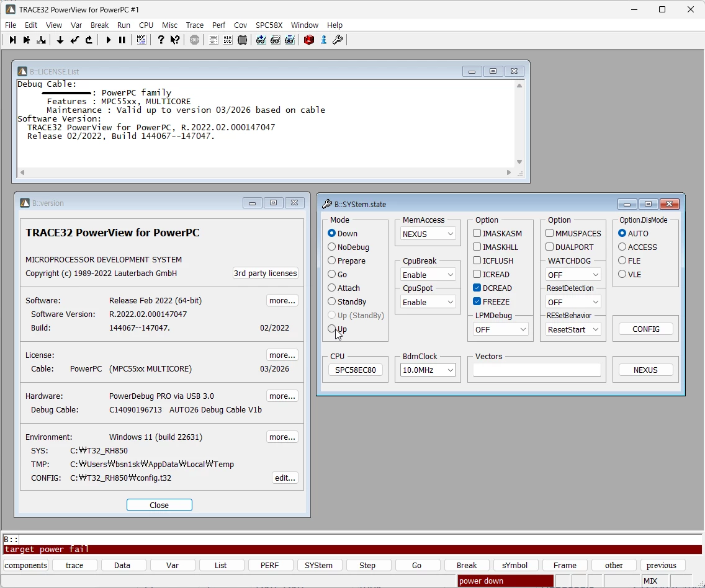The height and width of the screenshot is (588, 705).
Task: Open the File menu
Action: click(x=11, y=25)
